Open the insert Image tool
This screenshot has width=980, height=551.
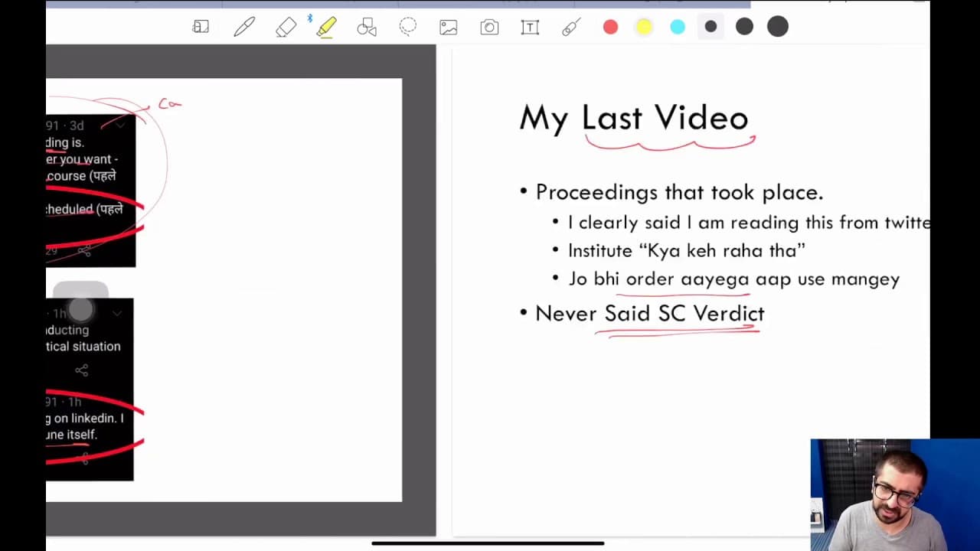point(449,28)
